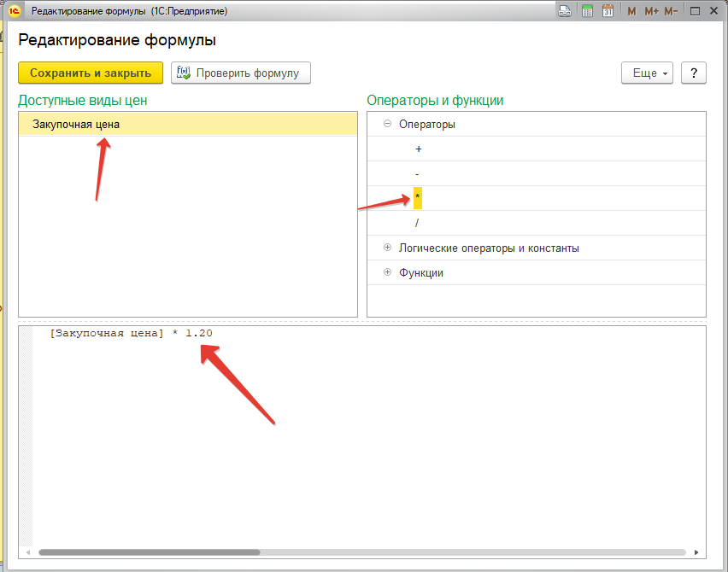This screenshot has height=572, width=728.
Task: Click the M- memory subtract button
Action: pos(671,11)
